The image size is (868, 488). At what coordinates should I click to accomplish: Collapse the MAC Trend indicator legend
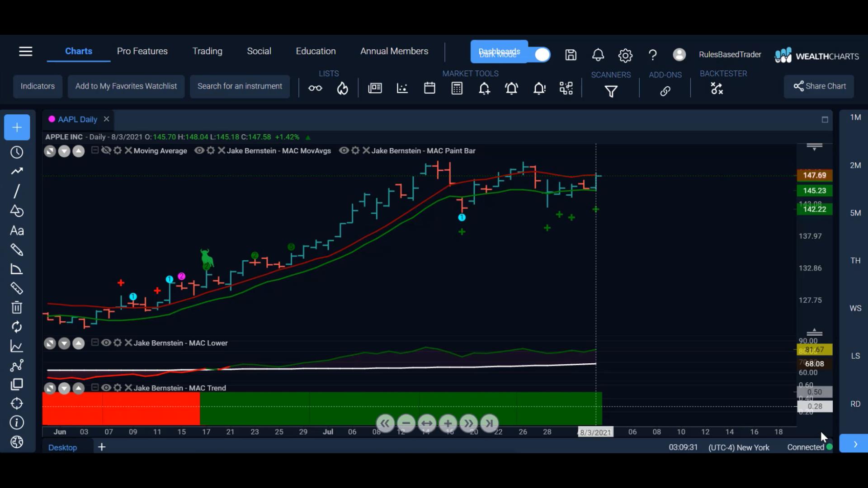coord(95,387)
